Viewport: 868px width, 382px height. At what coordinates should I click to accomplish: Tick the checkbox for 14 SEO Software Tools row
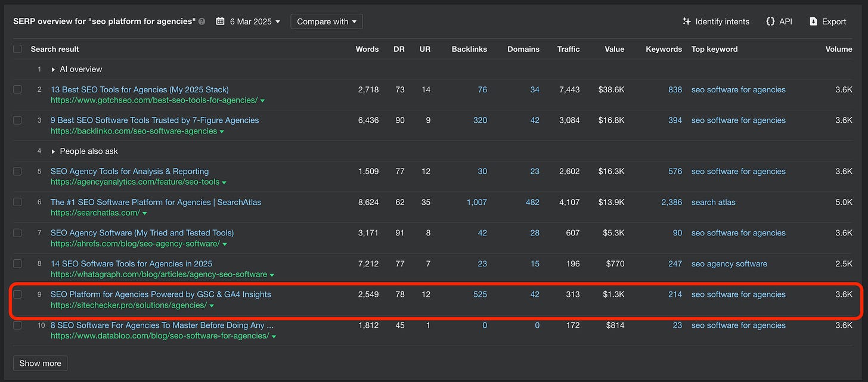point(17,263)
